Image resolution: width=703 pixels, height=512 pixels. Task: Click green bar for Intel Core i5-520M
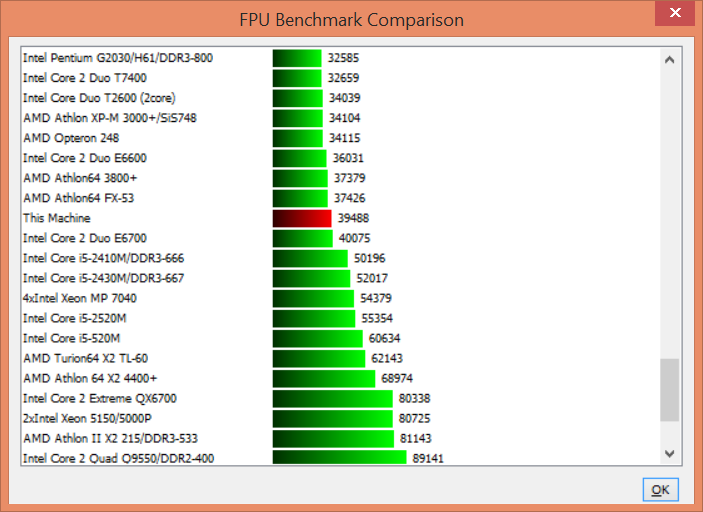pyautogui.click(x=317, y=338)
